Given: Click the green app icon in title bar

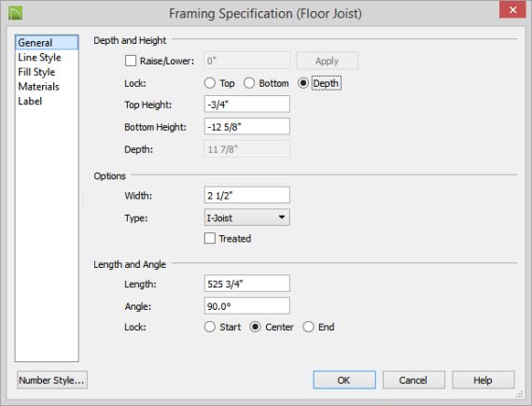Looking at the screenshot, I should tap(15, 13).
